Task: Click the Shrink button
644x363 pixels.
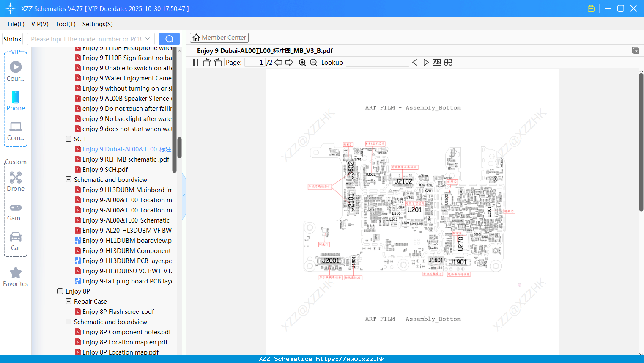Action: [x=12, y=39]
